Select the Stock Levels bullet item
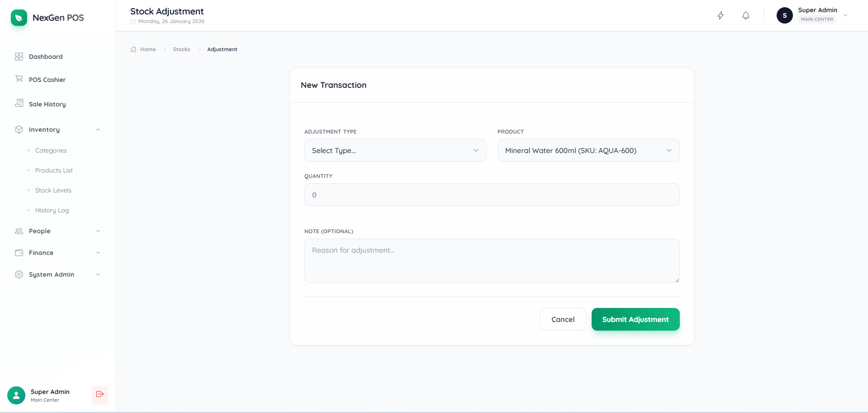 (53, 190)
